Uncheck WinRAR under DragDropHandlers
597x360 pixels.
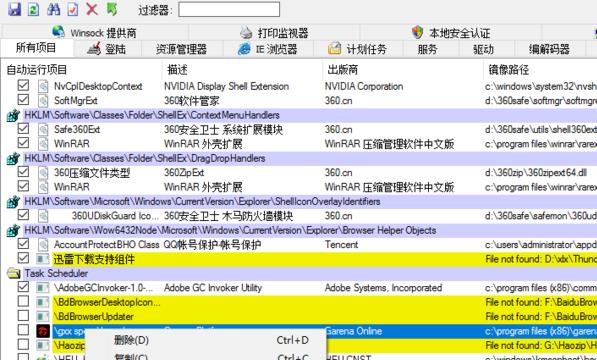pos(23,186)
